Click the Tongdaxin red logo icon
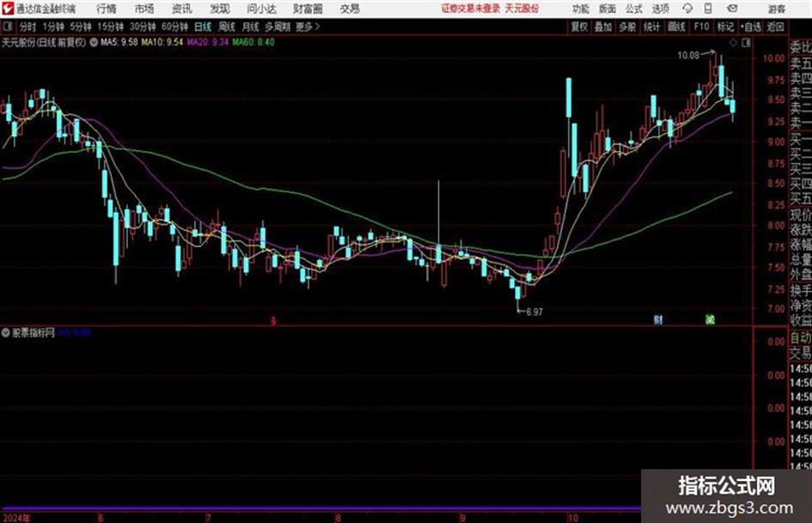Screen dimensions: 812x523 coord(8,9)
